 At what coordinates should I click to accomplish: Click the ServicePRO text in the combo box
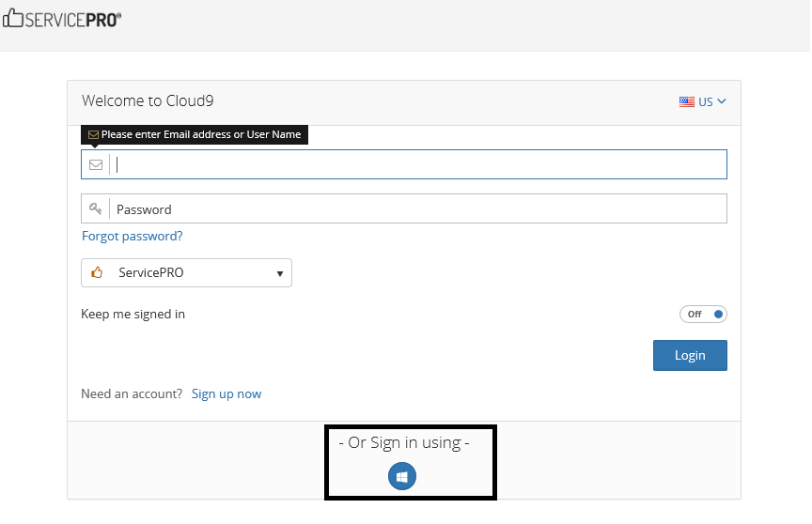click(151, 273)
